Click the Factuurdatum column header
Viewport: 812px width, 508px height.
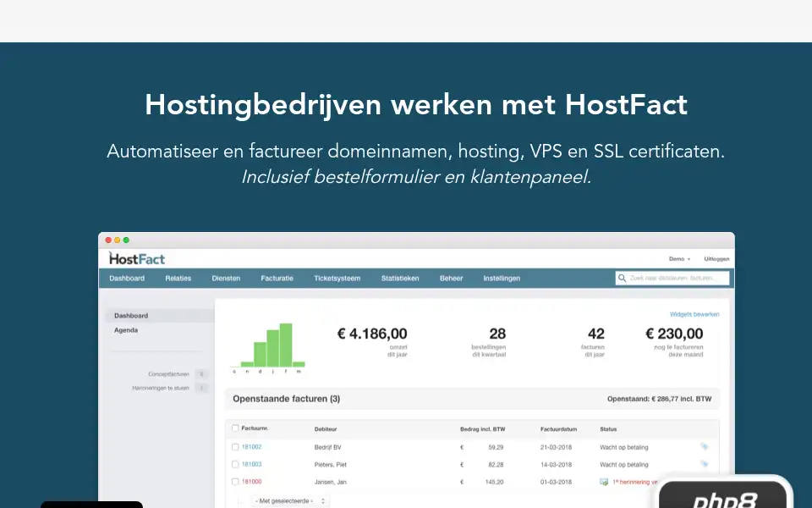pos(559,429)
